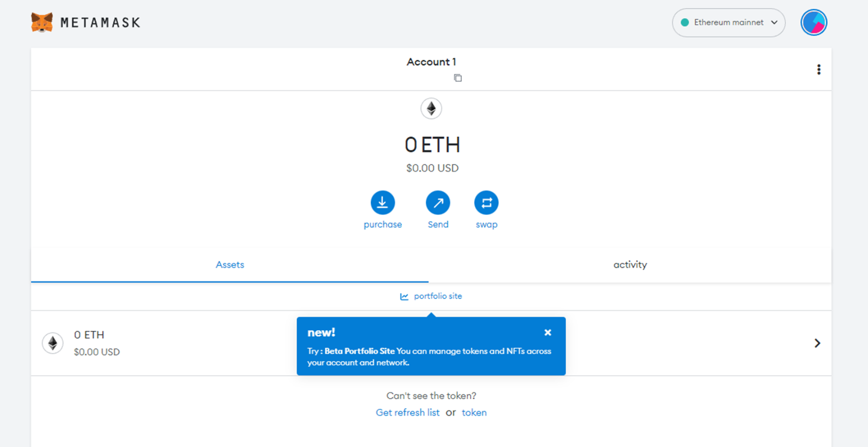868x447 pixels.
Task: Click the Account 1 name label
Action: click(431, 62)
